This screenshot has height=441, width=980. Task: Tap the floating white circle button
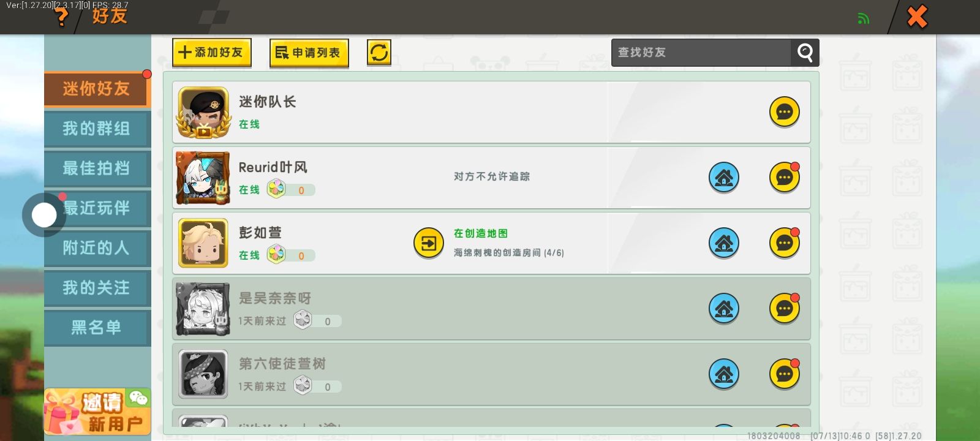pos(44,215)
